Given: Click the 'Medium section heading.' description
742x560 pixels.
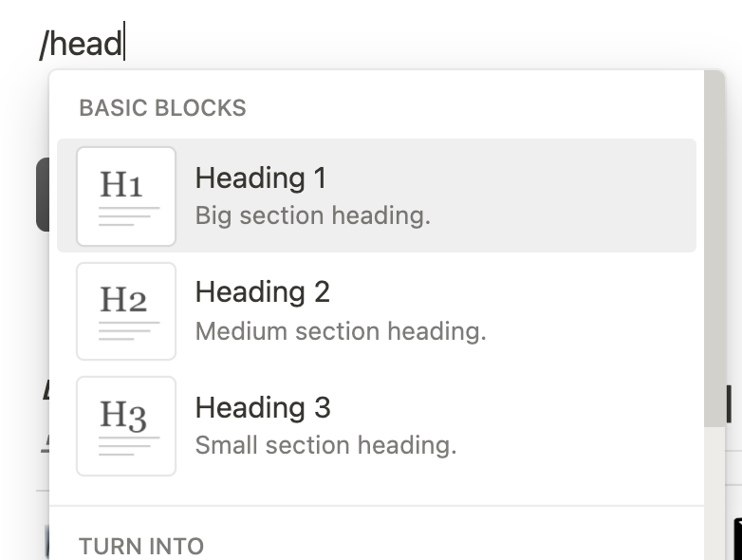Looking at the screenshot, I should tap(341, 331).
